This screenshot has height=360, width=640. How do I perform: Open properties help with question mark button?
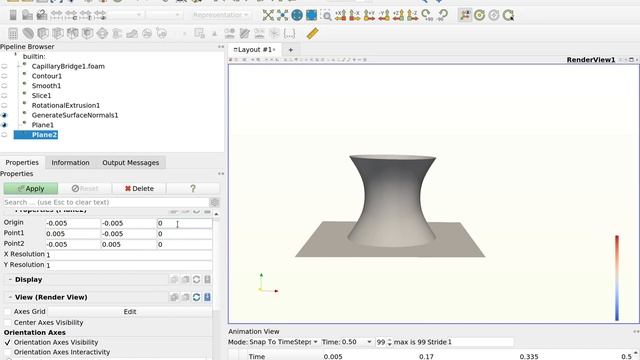(x=193, y=189)
